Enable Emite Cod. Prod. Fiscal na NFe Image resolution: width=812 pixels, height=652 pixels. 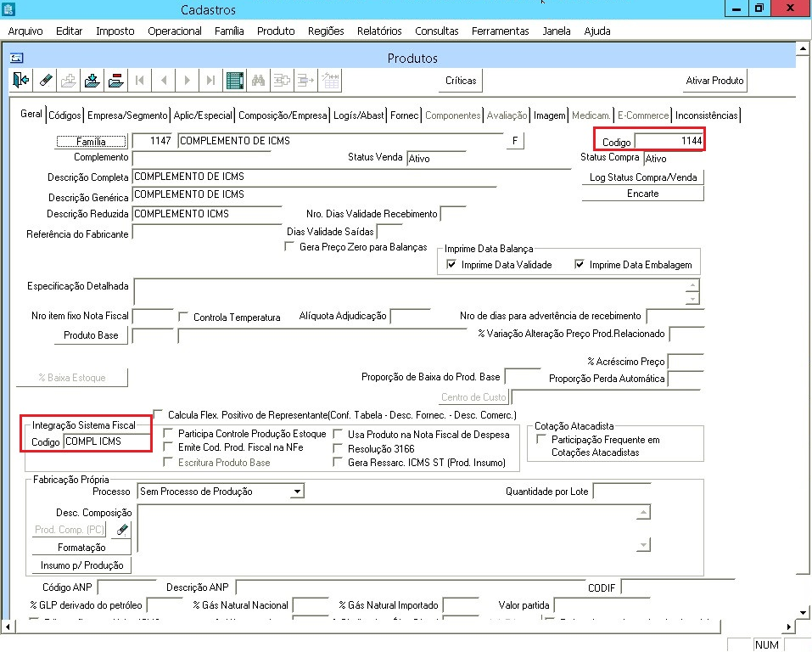click(x=168, y=447)
